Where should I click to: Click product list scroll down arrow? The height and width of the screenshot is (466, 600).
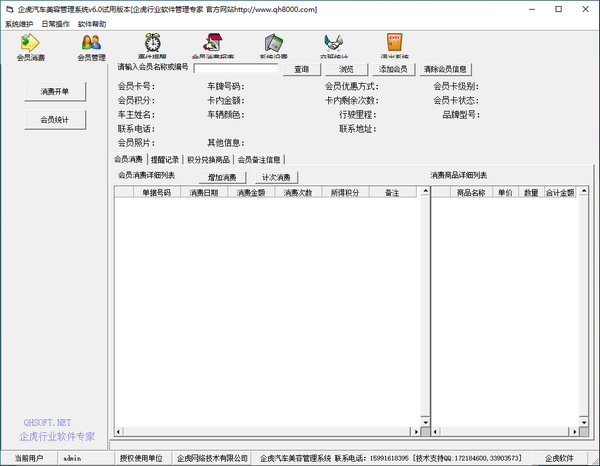click(584, 422)
